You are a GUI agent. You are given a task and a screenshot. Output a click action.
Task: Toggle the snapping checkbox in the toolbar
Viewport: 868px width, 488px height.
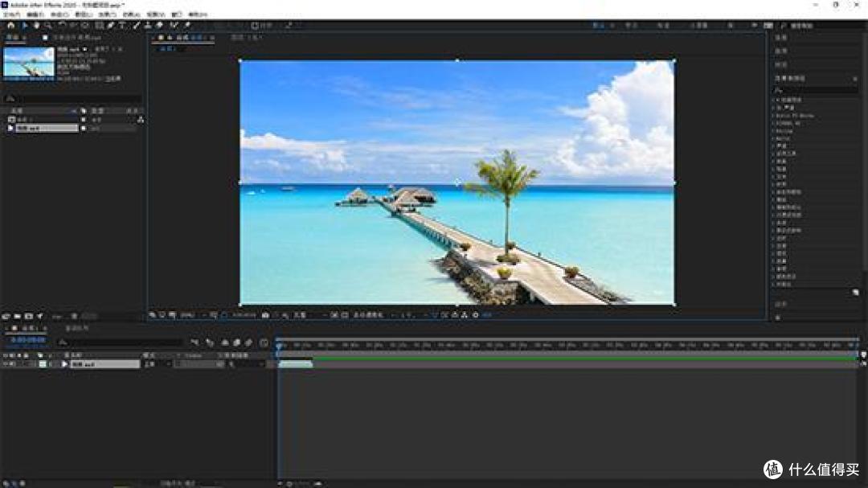(255, 25)
